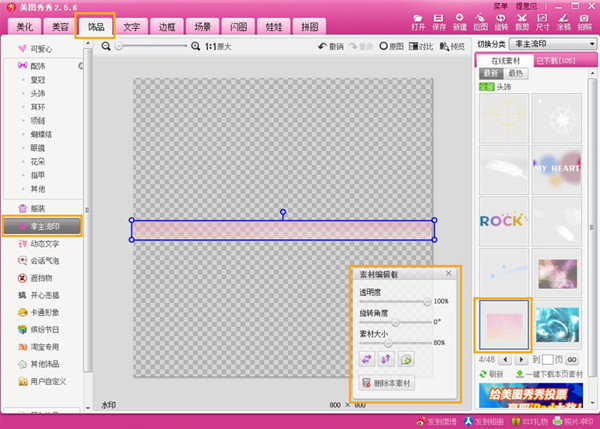This screenshot has height=429, width=600.
Task: Switch to the 最热 (Hottest) filter tab
Action: (x=516, y=73)
